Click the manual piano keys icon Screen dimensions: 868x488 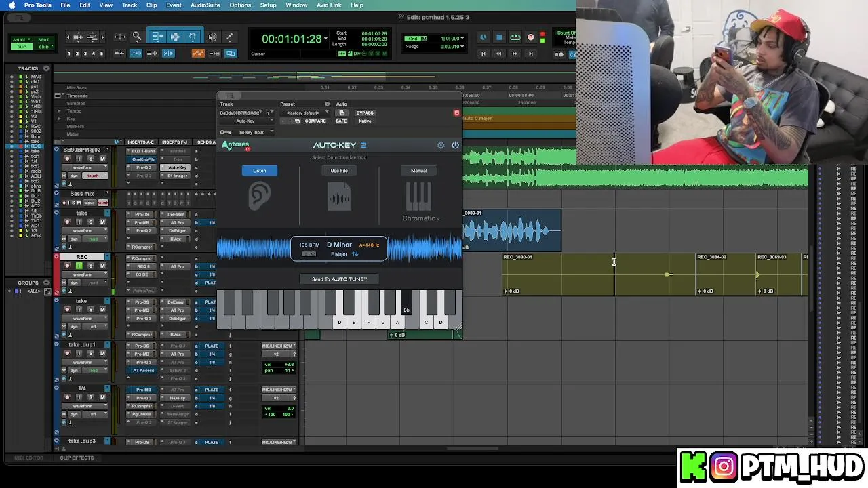coord(418,197)
